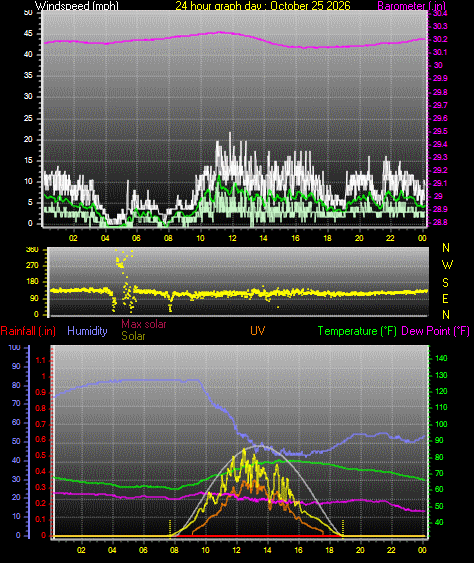The height and width of the screenshot is (563, 474).
Task: Click the Barometer (in) axis title
Action: (412, 5)
